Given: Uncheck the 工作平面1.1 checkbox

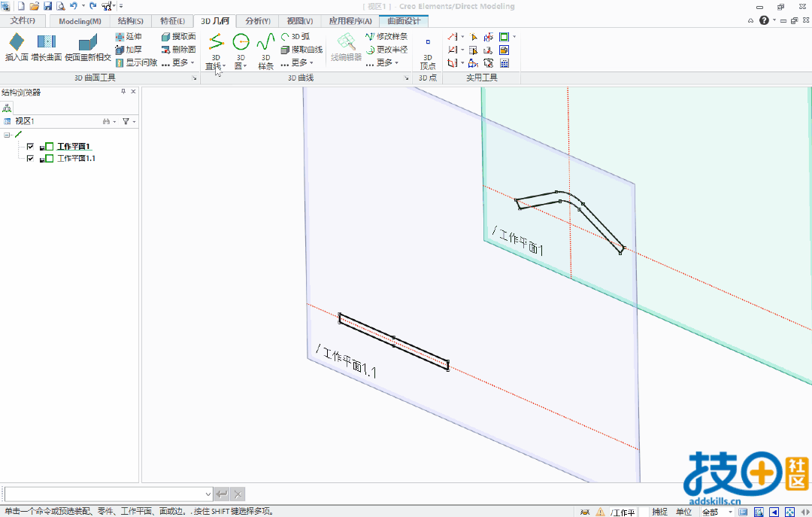Looking at the screenshot, I should 30,158.
